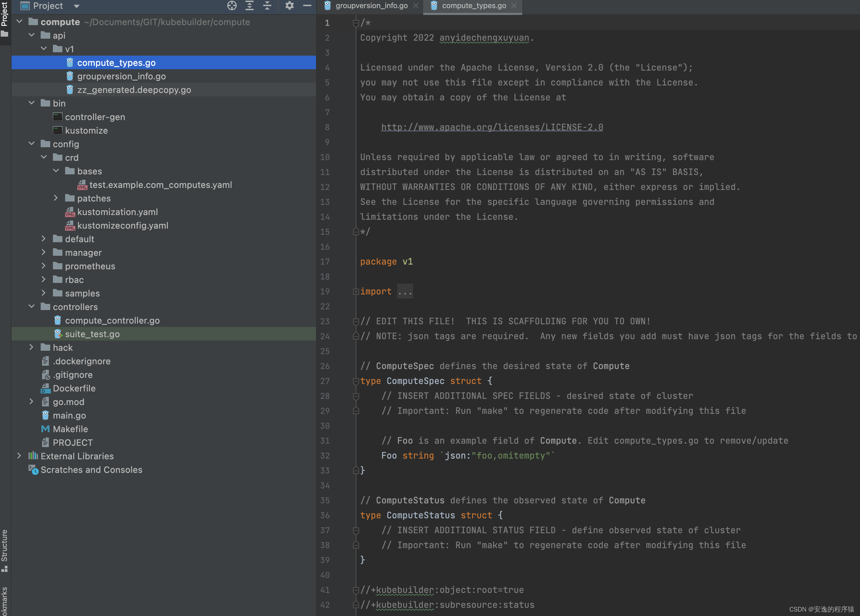The width and height of the screenshot is (860, 616).
Task: Click the Select Opened File target icon
Action: tap(232, 6)
